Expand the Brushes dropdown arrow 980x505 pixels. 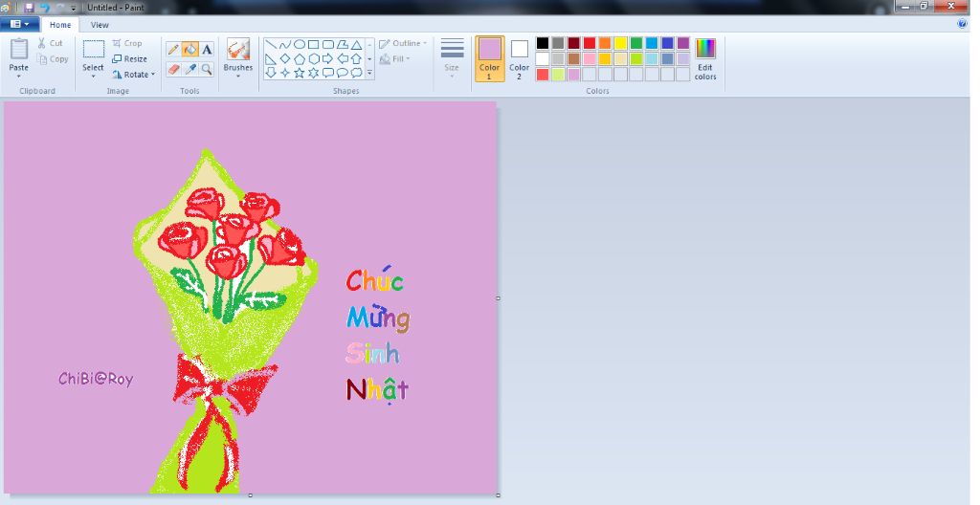point(238,76)
